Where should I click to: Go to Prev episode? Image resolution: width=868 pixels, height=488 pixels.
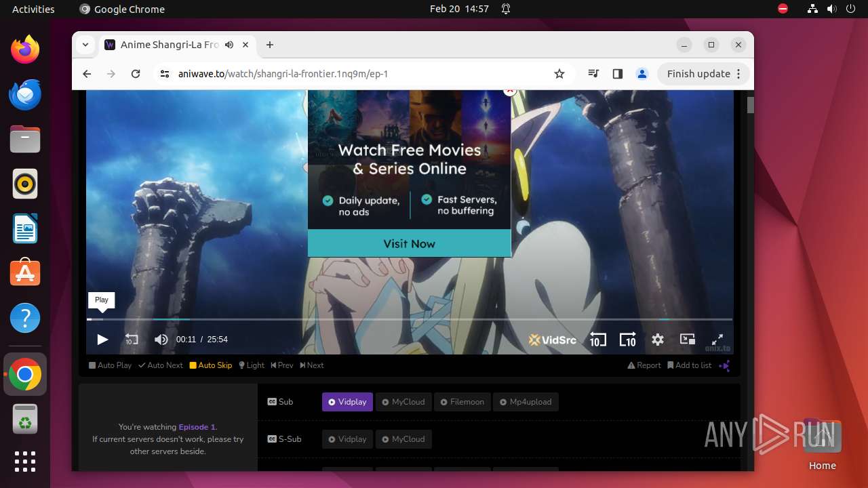pyautogui.click(x=282, y=365)
